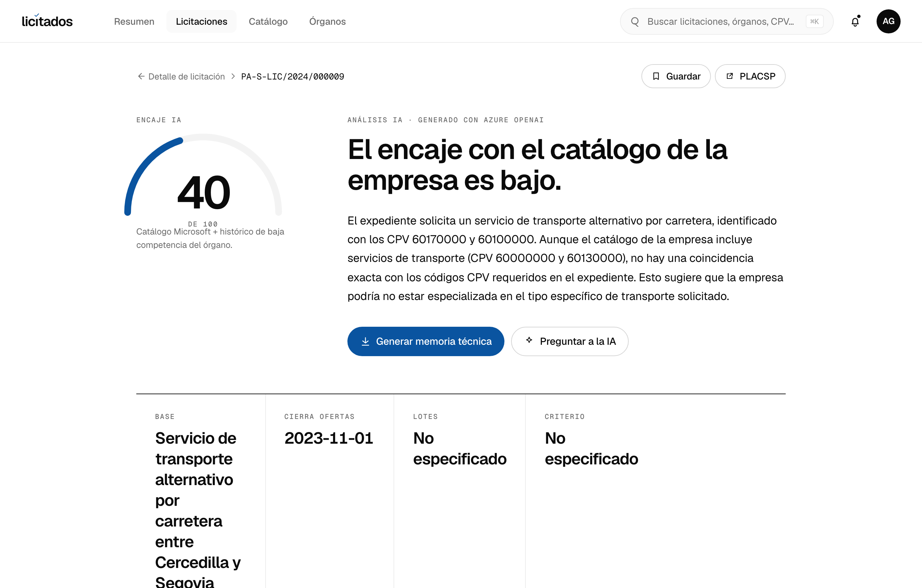This screenshot has width=922, height=588.
Task: Click the No especificado value under CRITERIO
Action: (591, 448)
